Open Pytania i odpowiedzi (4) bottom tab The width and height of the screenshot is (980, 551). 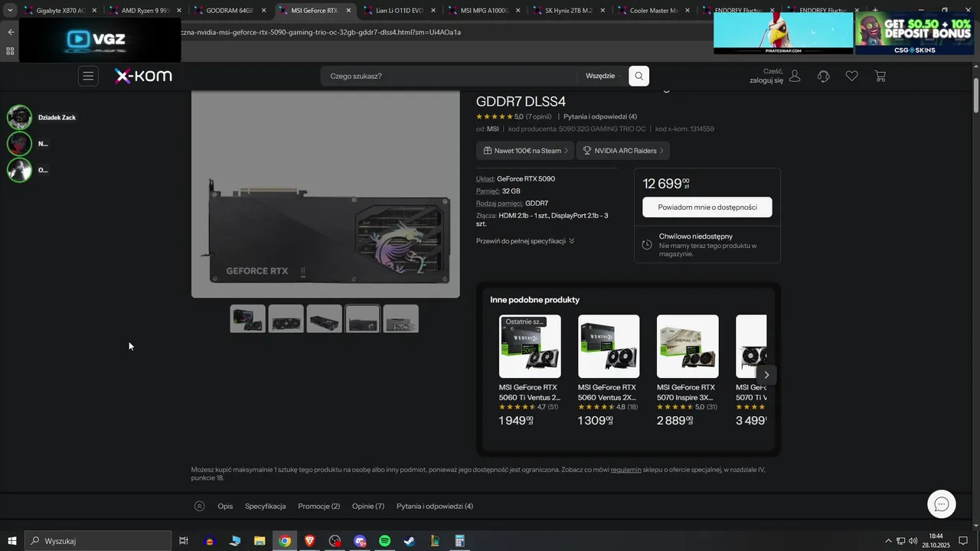coord(435,506)
